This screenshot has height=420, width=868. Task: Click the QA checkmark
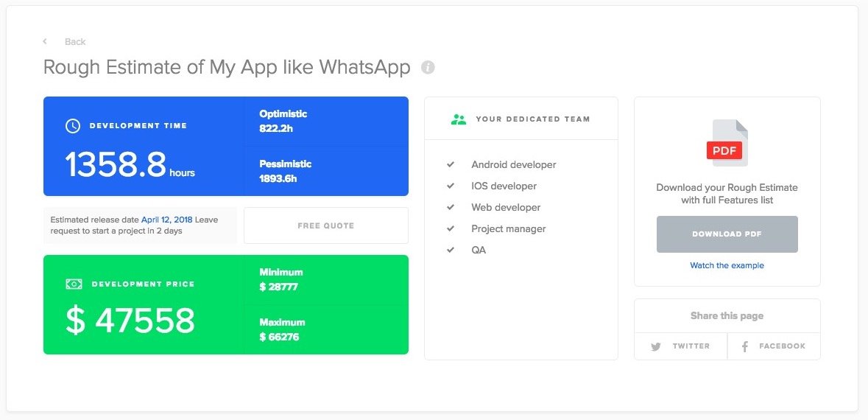pos(451,251)
